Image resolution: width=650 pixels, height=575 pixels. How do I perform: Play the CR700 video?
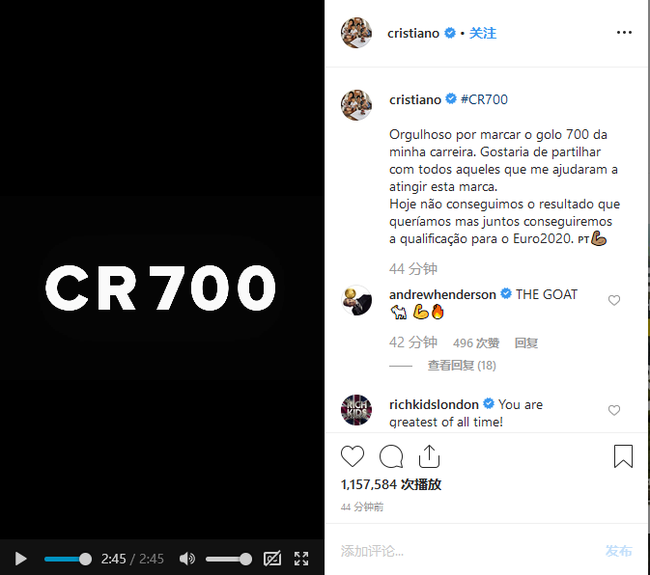20,558
